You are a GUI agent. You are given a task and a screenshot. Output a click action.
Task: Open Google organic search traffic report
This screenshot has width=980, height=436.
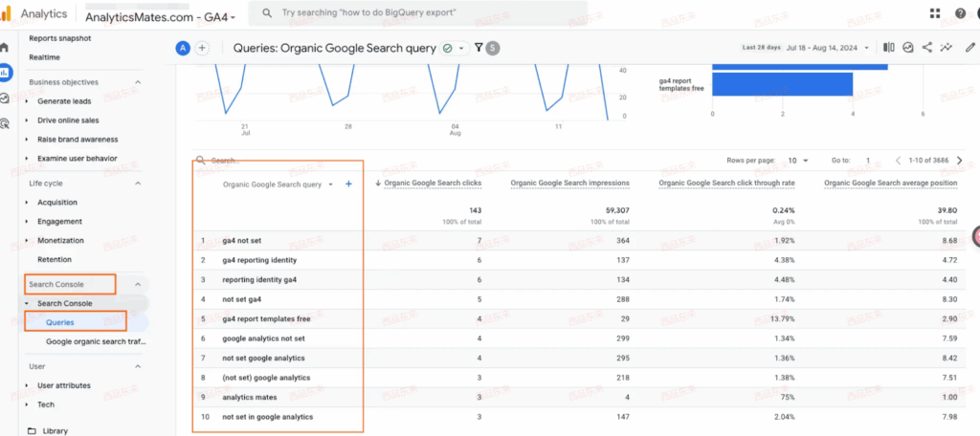pyautogui.click(x=95, y=341)
